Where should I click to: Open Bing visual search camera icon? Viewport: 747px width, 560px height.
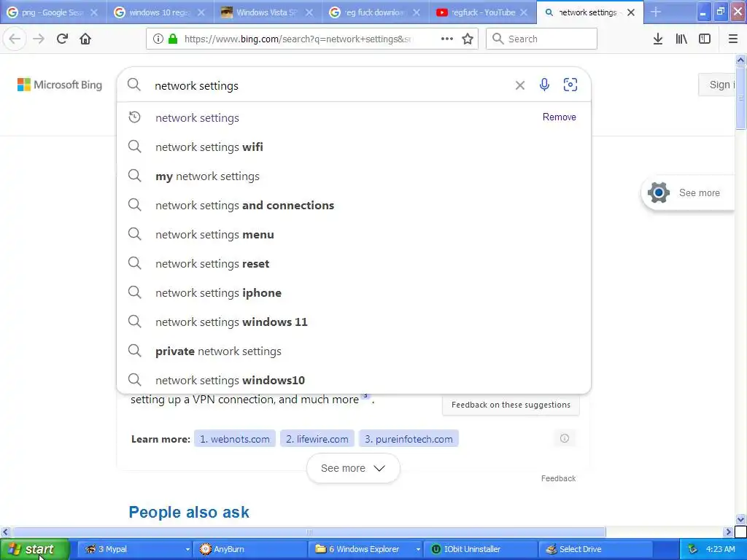570,85
